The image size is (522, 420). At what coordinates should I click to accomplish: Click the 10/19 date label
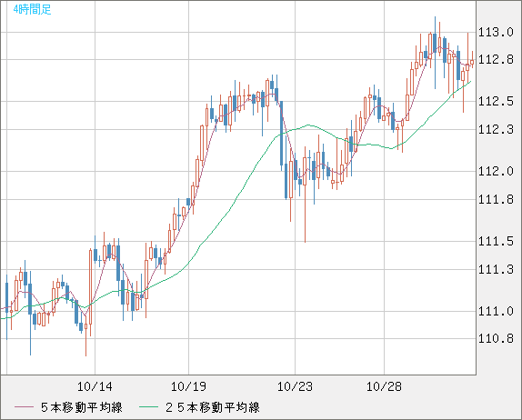pyautogui.click(x=188, y=386)
